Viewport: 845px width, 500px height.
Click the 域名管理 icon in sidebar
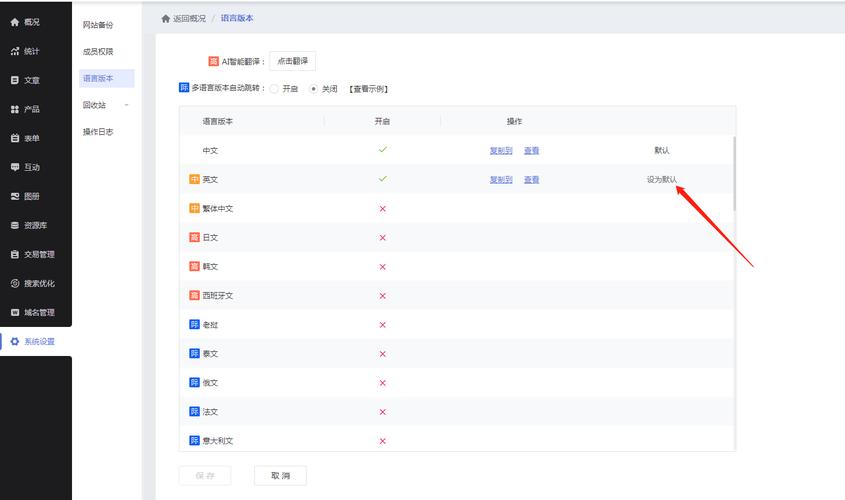(14, 312)
